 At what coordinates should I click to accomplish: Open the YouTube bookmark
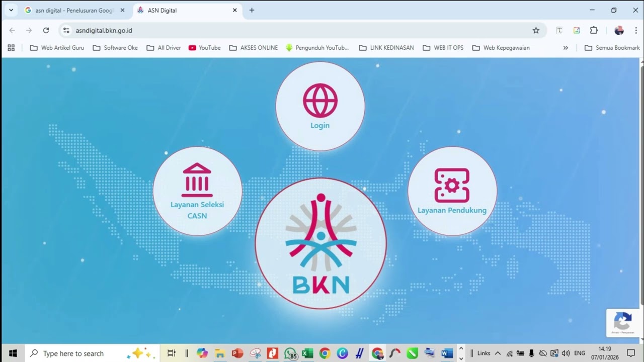coord(204,48)
